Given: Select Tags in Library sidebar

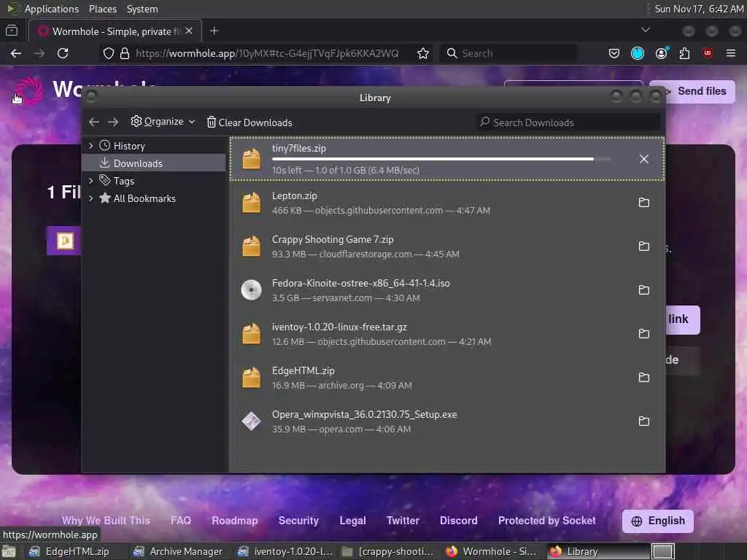Looking at the screenshot, I should click(x=153, y=181).
